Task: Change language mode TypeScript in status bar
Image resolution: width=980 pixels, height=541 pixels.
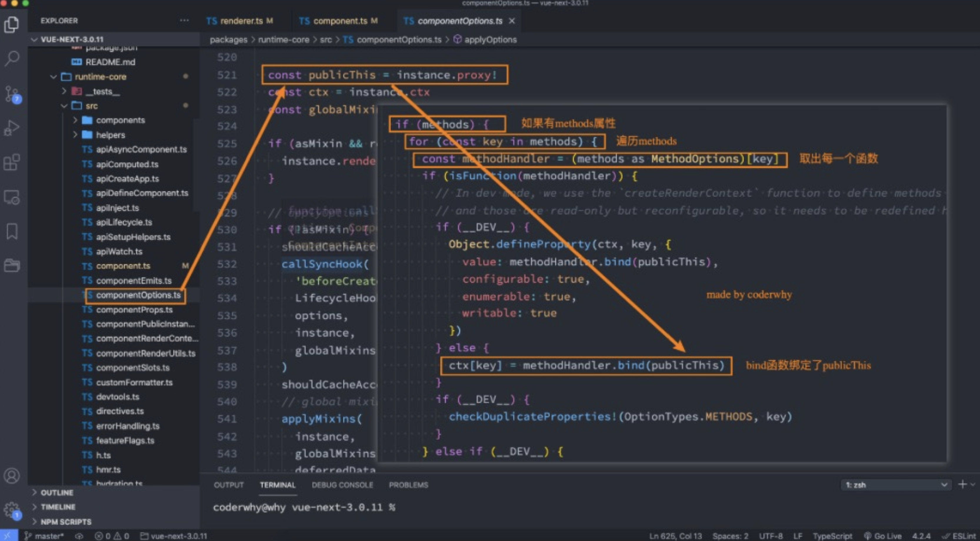Action: point(832,536)
